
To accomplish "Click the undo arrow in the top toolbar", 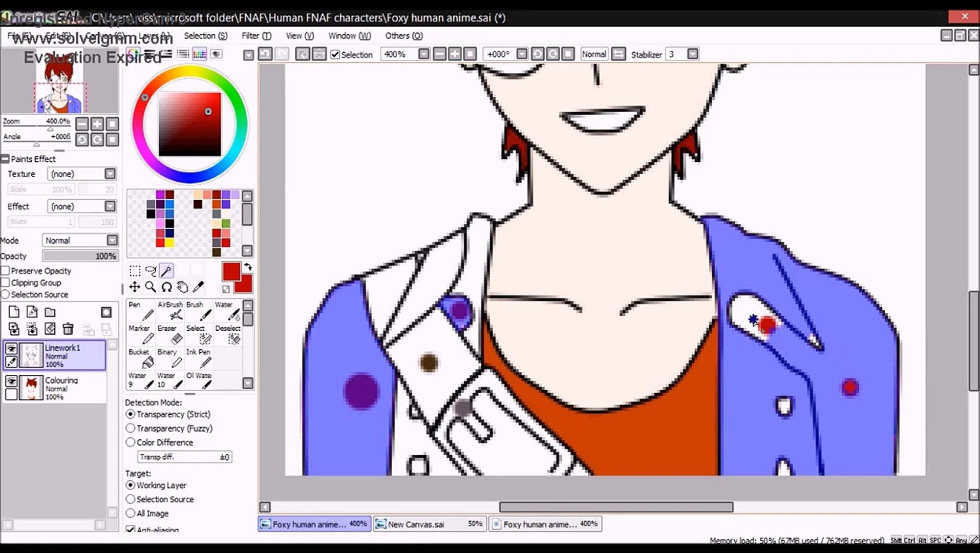I will 265,54.
